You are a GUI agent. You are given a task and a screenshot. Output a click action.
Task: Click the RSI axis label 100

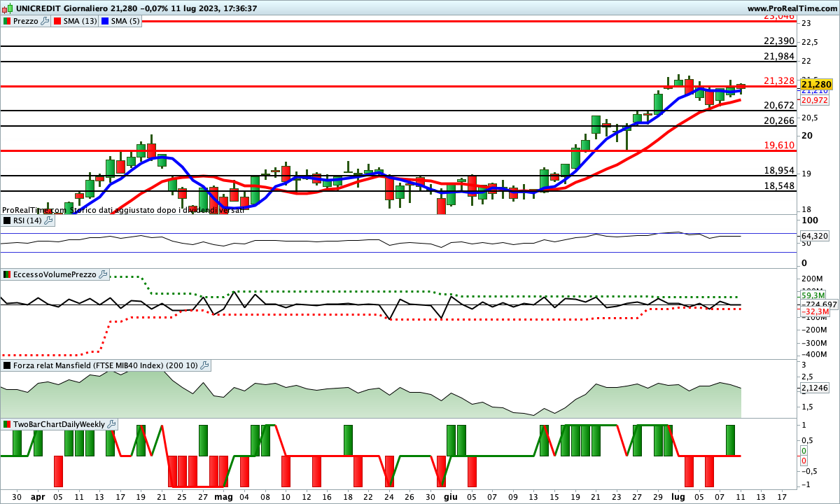[809, 220]
